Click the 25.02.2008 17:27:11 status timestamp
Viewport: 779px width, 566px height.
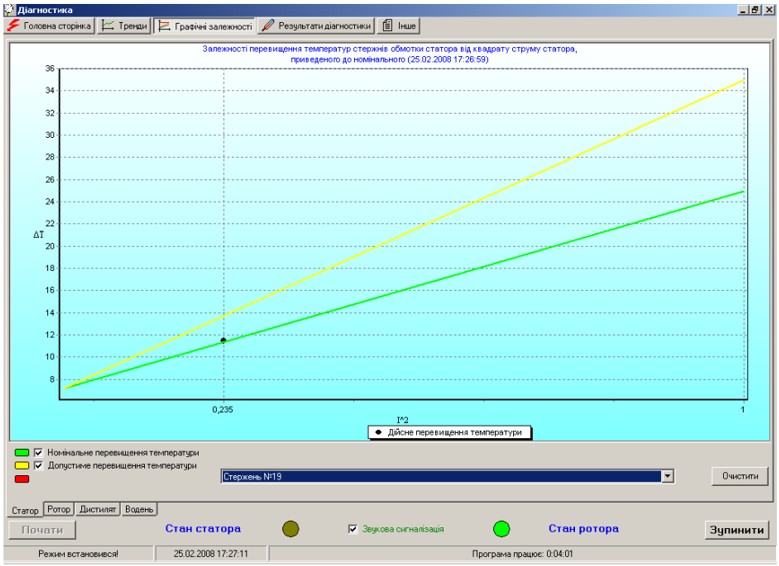pyautogui.click(x=211, y=554)
